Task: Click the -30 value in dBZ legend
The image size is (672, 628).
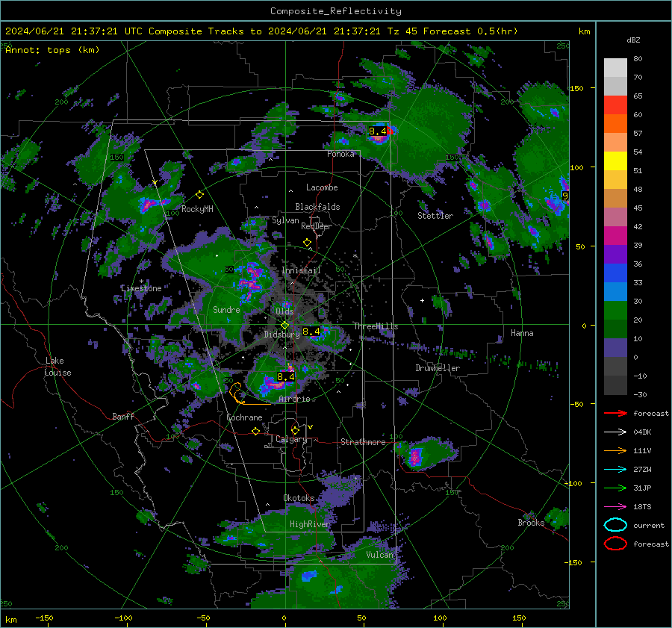Action: [640, 395]
